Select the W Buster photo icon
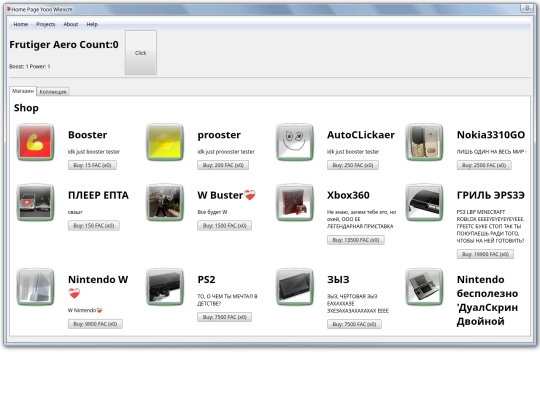This screenshot has height=405, width=540. click(x=165, y=202)
